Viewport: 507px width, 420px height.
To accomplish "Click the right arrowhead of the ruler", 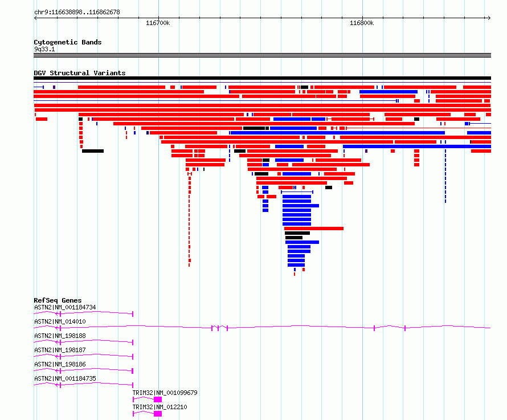I will 489,18.
